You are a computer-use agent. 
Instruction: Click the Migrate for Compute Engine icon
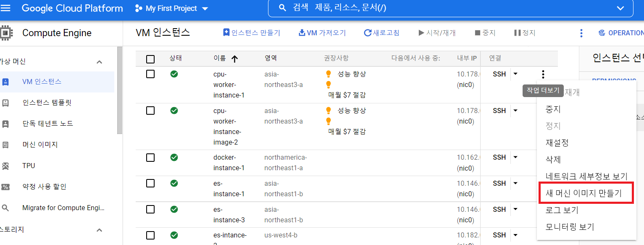click(5, 208)
